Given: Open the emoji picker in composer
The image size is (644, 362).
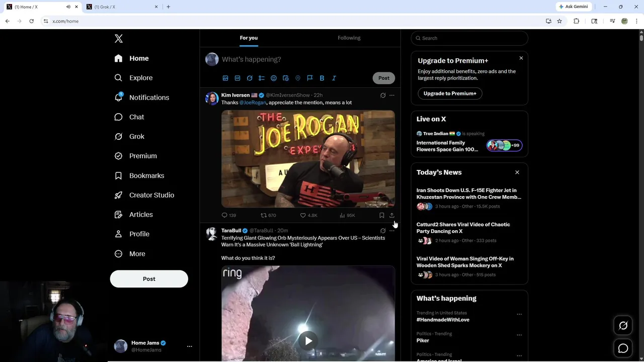Looking at the screenshot, I should tap(274, 78).
